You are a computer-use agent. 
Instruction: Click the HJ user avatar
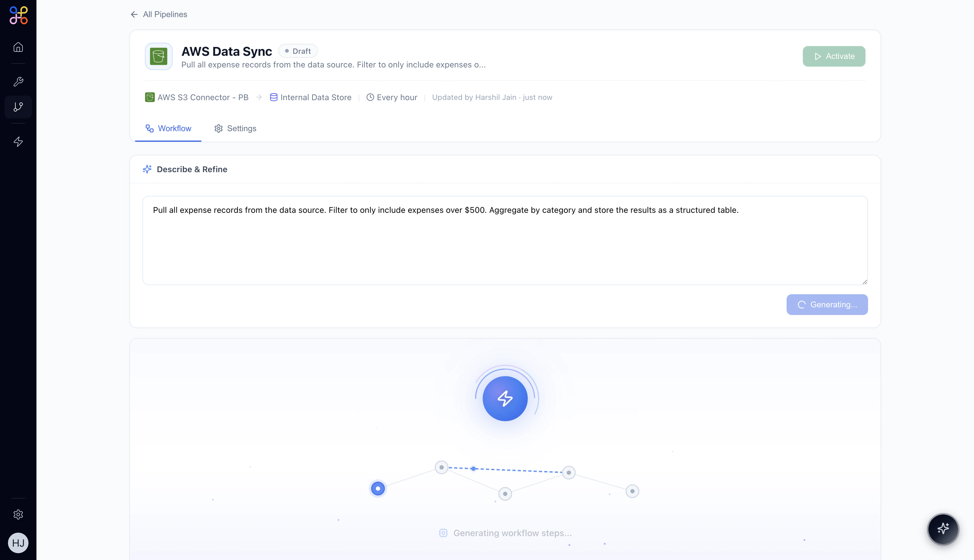(18, 543)
